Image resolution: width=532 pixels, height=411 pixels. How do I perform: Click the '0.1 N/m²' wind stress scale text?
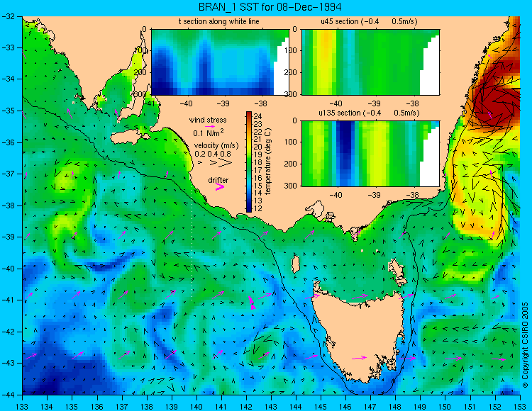[x=209, y=133]
